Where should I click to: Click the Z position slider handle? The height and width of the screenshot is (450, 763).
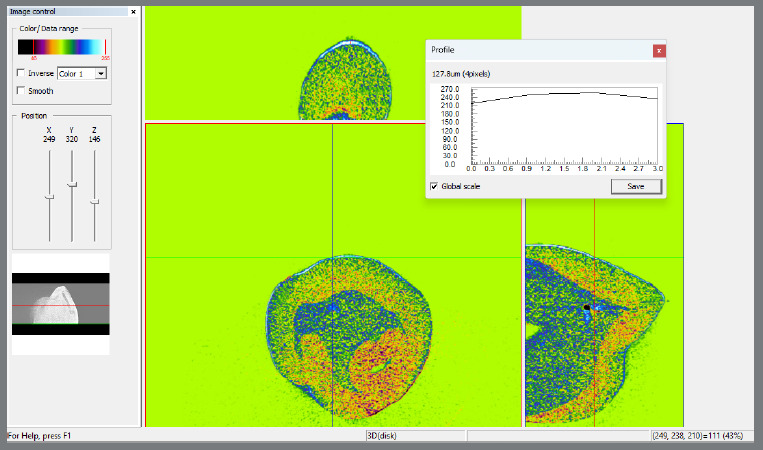point(94,201)
